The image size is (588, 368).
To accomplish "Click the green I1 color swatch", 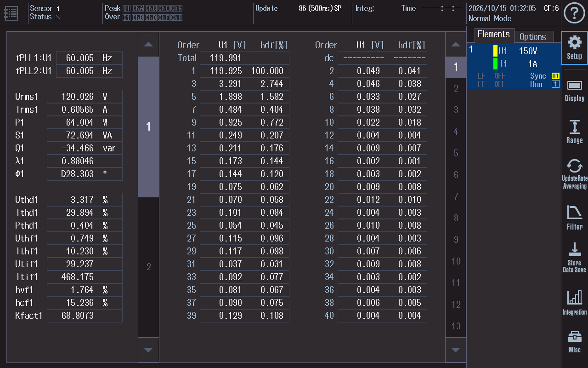I will coord(496,63).
